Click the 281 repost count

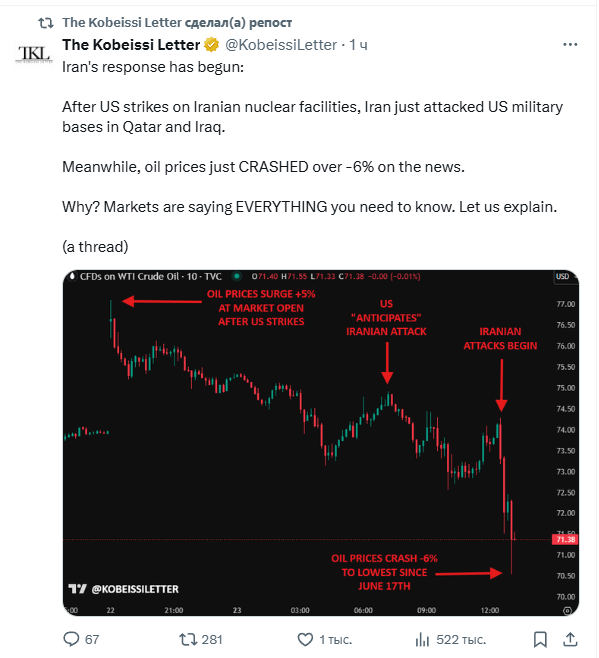point(212,640)
